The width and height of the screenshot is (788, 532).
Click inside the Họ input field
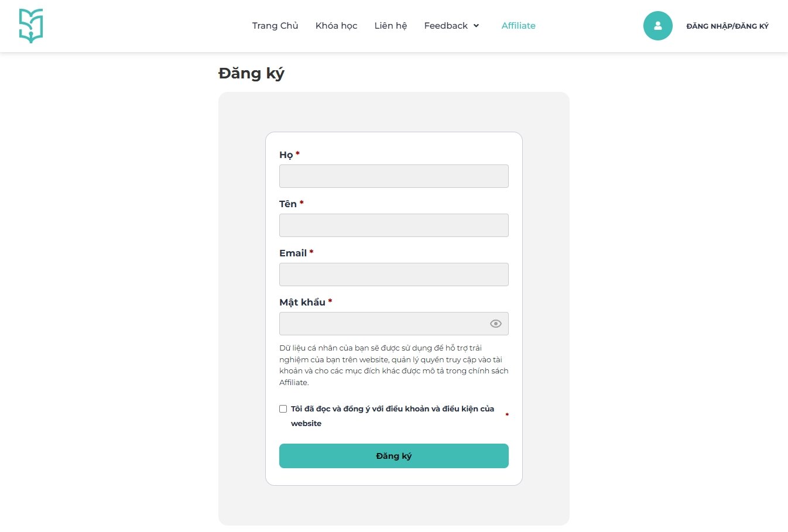(393, 176)
